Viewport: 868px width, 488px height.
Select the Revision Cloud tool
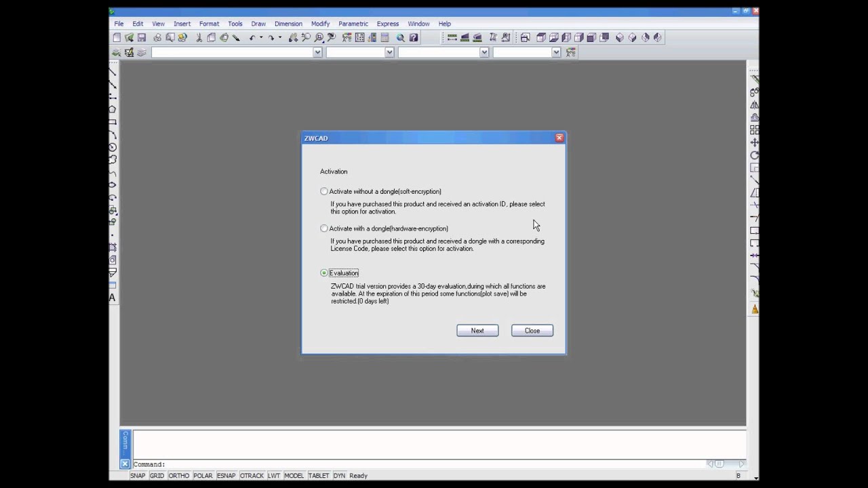pyautogui.click(x=113, y=159)
